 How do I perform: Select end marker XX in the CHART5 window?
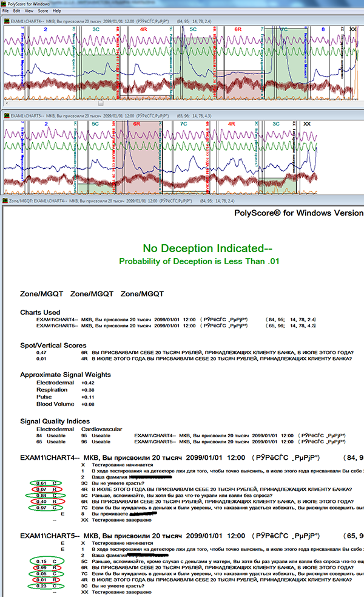pos(307,124)
